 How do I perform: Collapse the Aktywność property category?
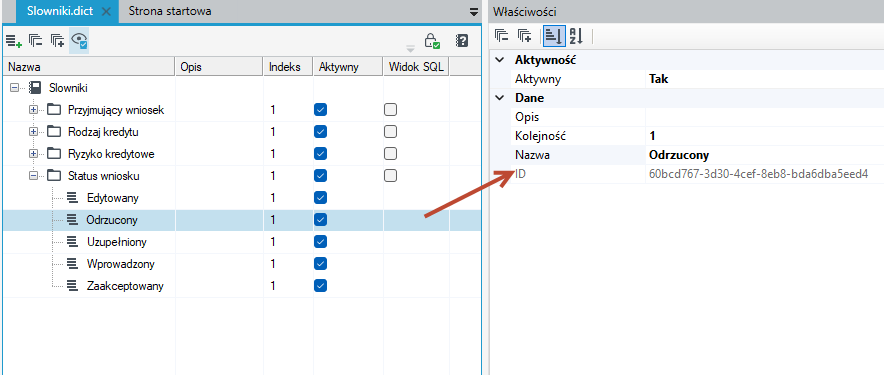coord(500,60)
